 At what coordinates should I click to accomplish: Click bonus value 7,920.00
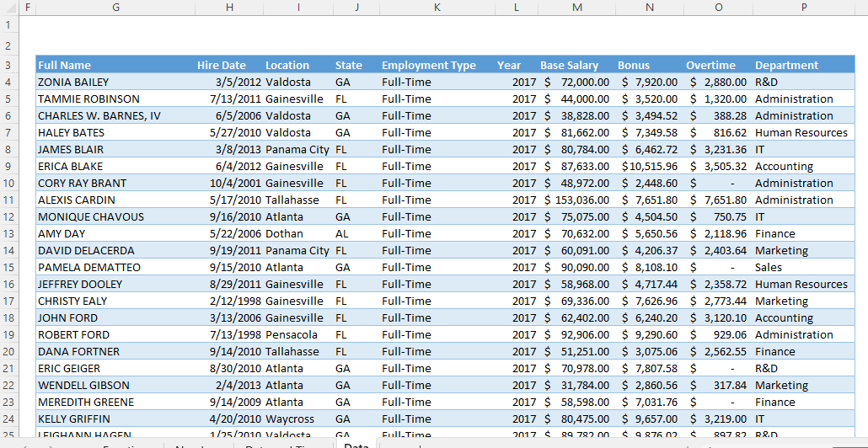(650, 83)
